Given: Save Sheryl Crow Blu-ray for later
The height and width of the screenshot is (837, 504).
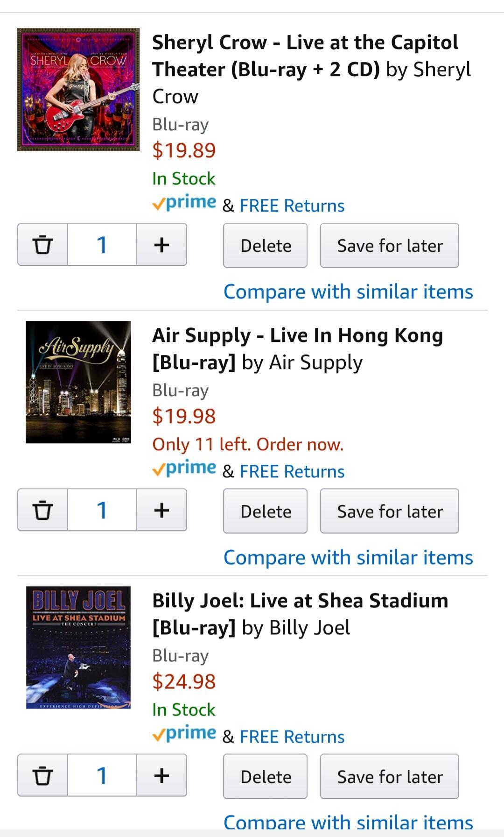Looking at the screenshot, I should 389,246.
